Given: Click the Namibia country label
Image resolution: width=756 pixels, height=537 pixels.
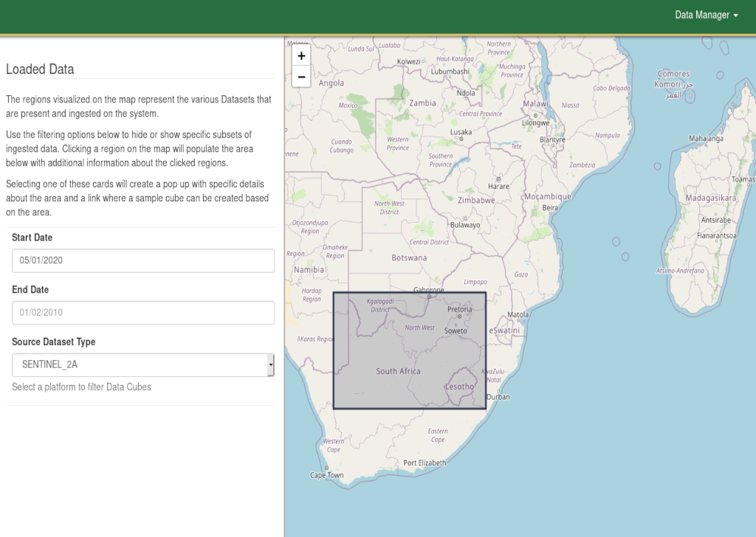Looking at the screenshot, I should 309,270.
